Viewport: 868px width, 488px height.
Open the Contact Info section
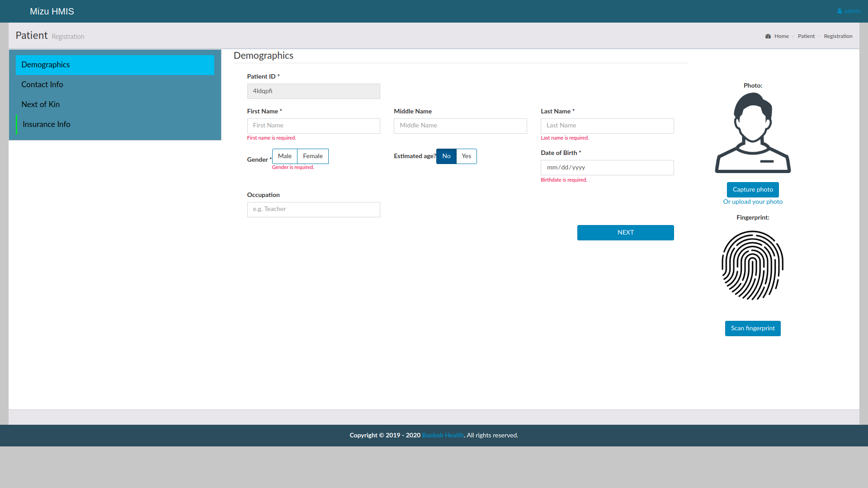42,84
